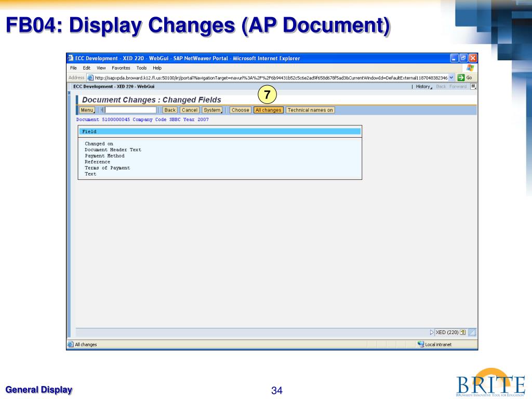Open the Edit menu

[x=87, y=68]
